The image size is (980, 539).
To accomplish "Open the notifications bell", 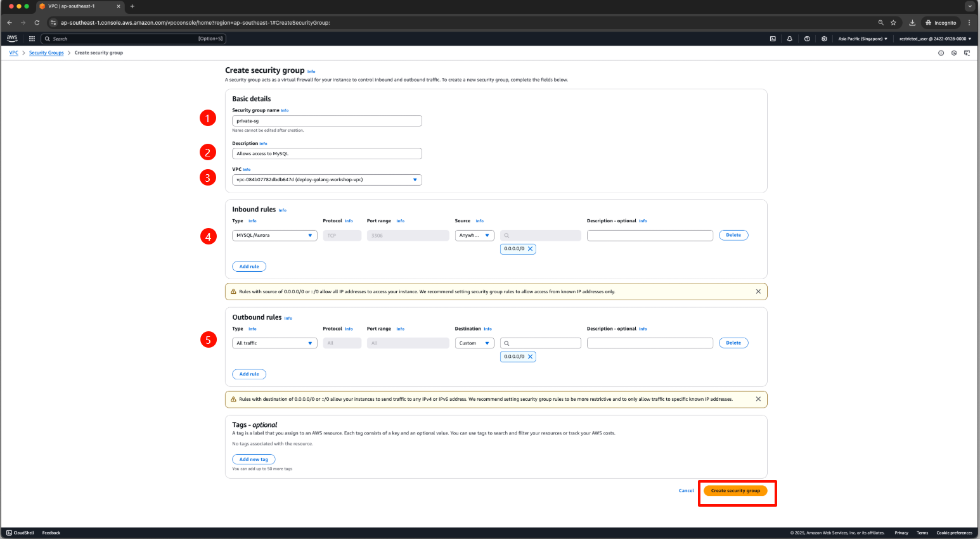I will coord(790,39).
